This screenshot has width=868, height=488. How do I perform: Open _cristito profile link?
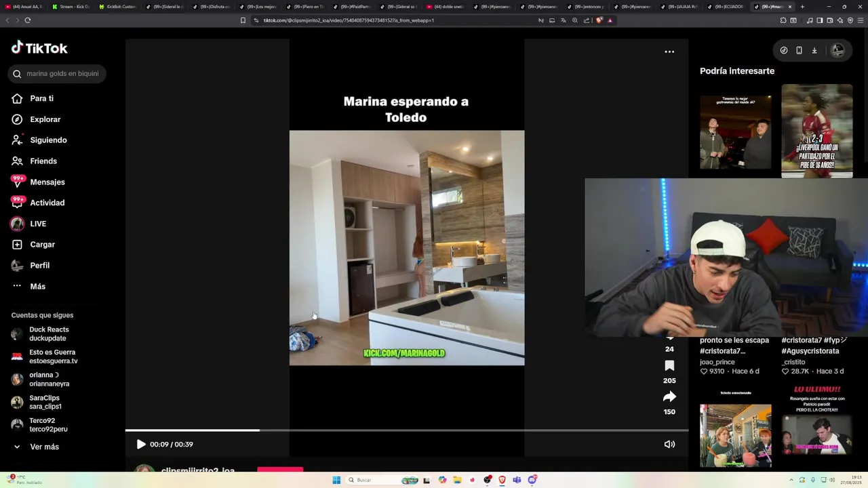point(793,362)
